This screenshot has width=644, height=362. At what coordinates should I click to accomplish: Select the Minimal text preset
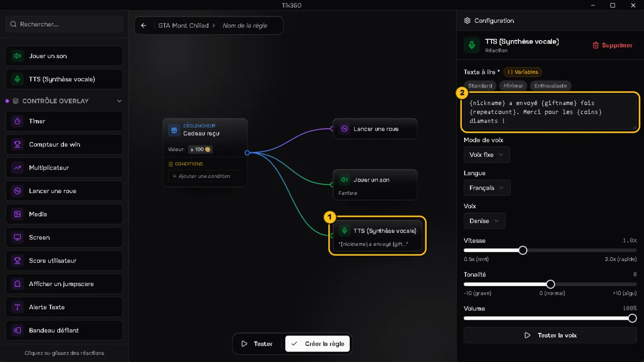pos(513,86)
